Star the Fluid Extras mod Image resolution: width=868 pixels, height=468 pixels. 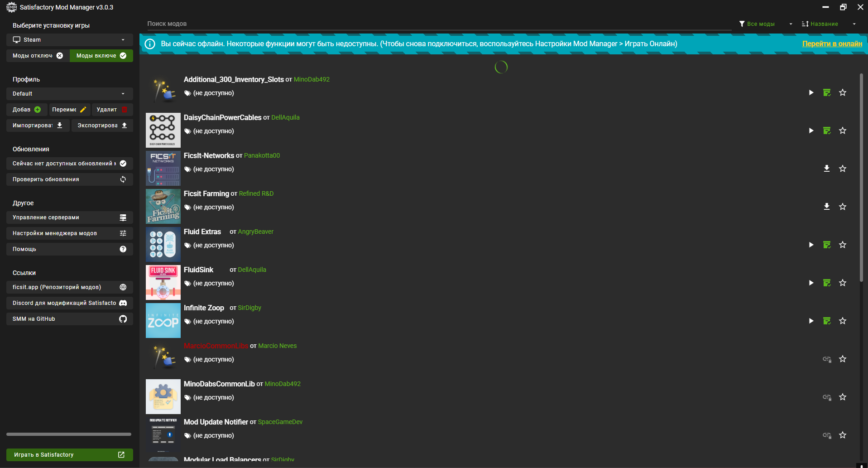click(x=843, y=245)
